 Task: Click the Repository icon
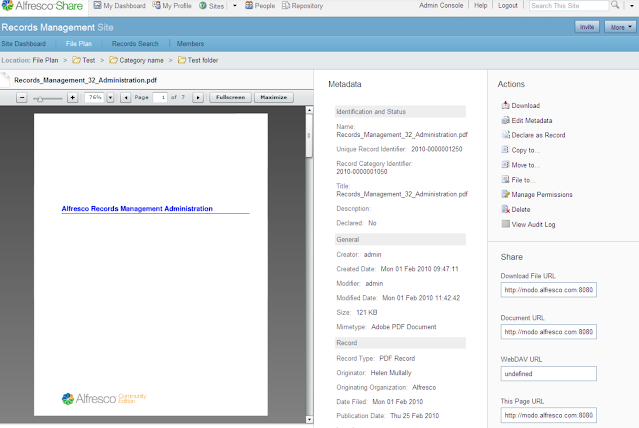pos(286,5)
